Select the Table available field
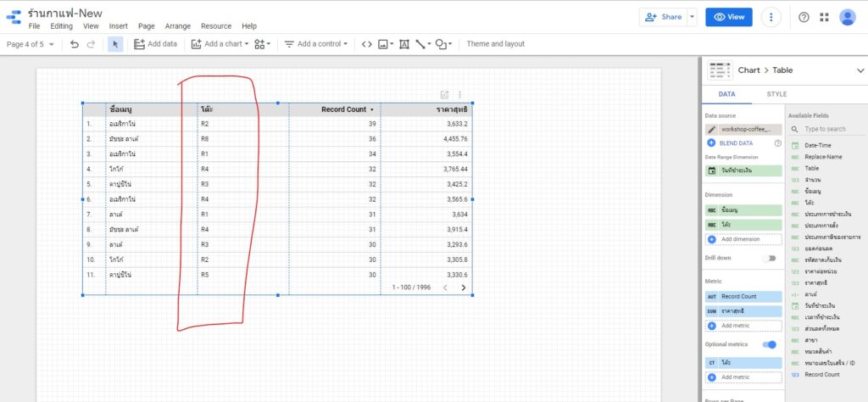Screen dimensions: 868x402 tap(811, 168)
